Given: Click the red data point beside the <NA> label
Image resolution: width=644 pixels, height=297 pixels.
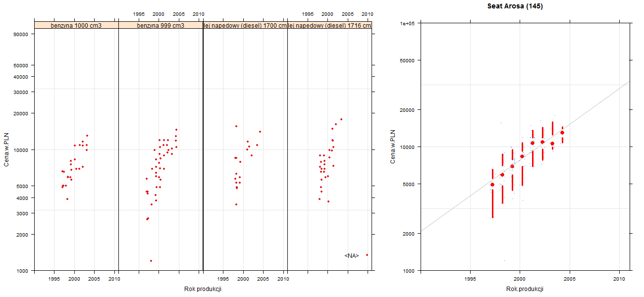Looking at the screenshot, I should point(367,255).
